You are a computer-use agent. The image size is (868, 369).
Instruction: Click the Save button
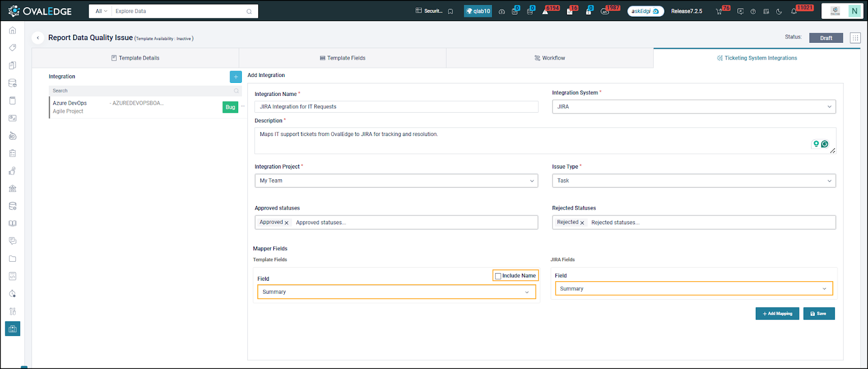click(x=819, y=314)
